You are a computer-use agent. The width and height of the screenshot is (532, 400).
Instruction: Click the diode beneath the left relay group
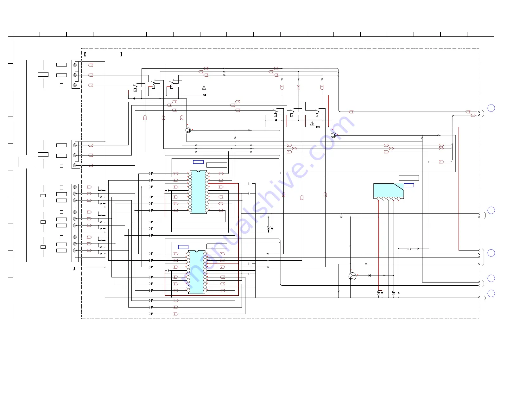pos(134,98)
